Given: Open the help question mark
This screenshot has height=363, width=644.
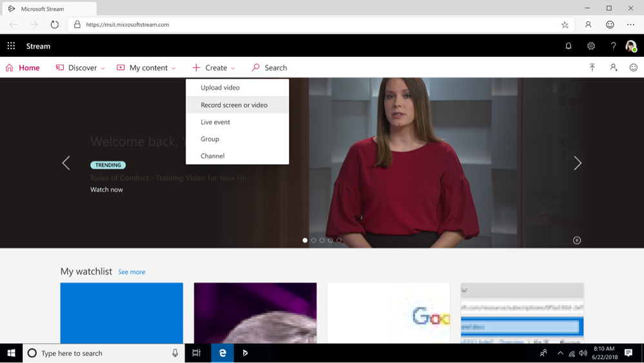Looking at the screenshot, I should point(613,46).
